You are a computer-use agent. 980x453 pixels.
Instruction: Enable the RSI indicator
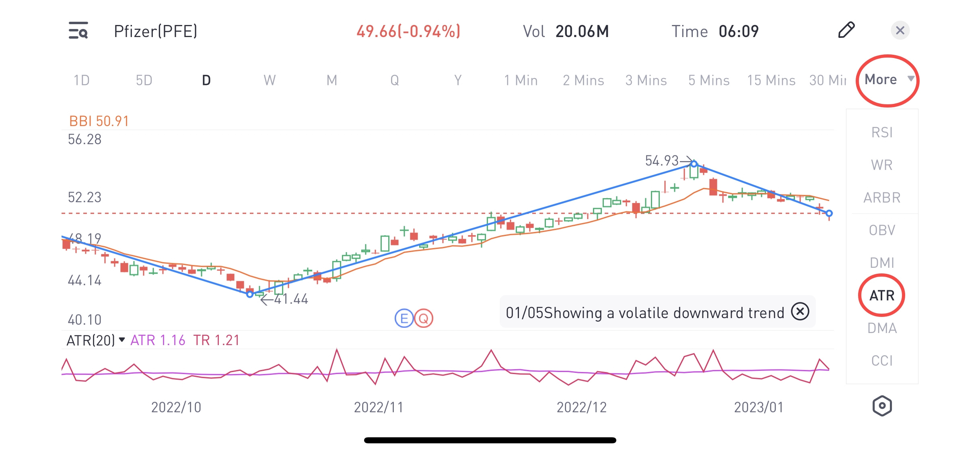tap(882, 132)
